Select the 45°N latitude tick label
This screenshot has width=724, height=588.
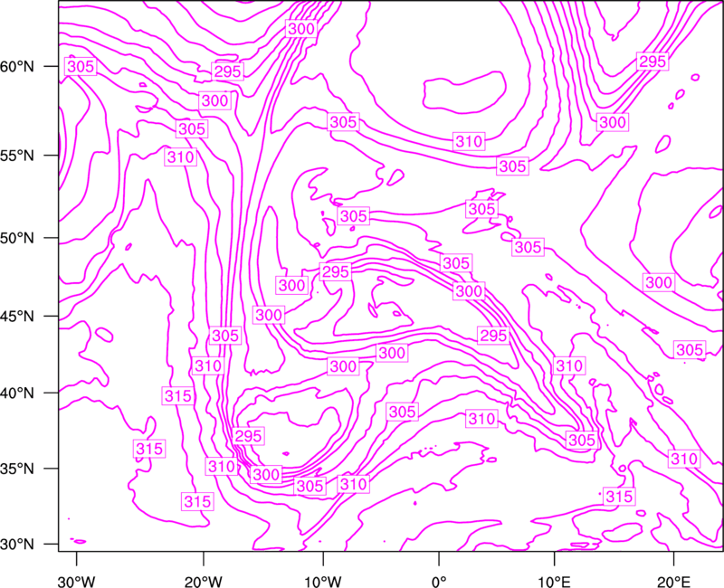pyautogui.click(x=17, y=317)
